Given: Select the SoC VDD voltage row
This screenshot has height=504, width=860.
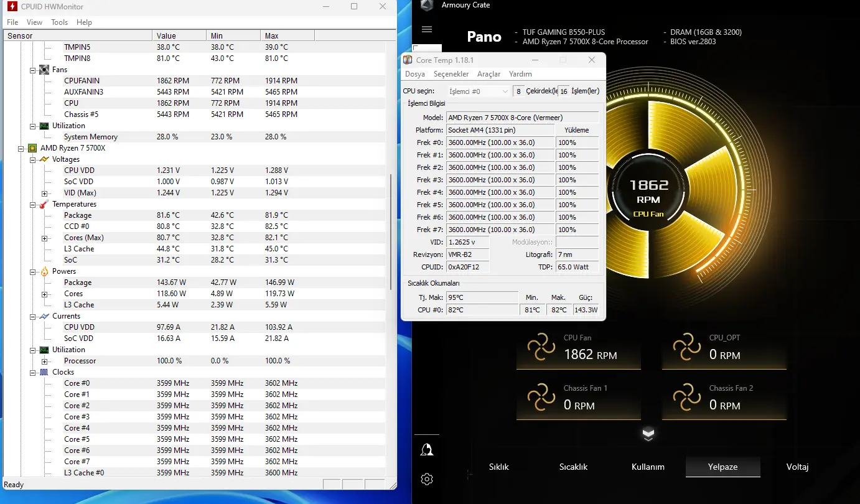Looking at the screenshot, I should pos(195,182).
